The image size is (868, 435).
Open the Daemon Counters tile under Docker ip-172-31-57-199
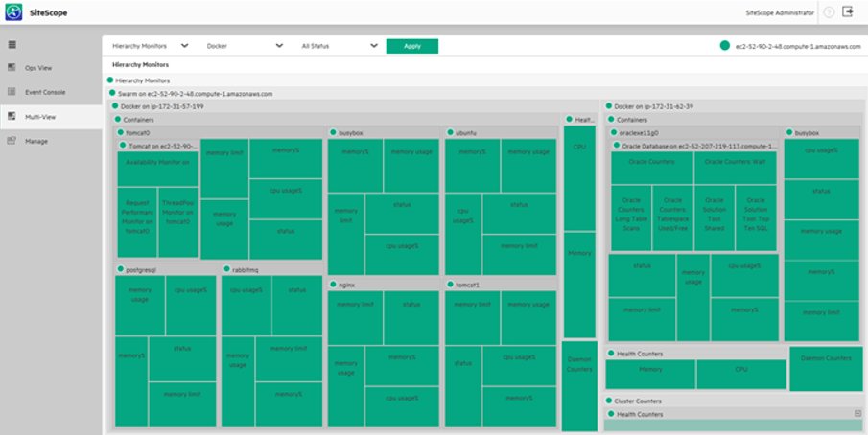pos(579,386)
